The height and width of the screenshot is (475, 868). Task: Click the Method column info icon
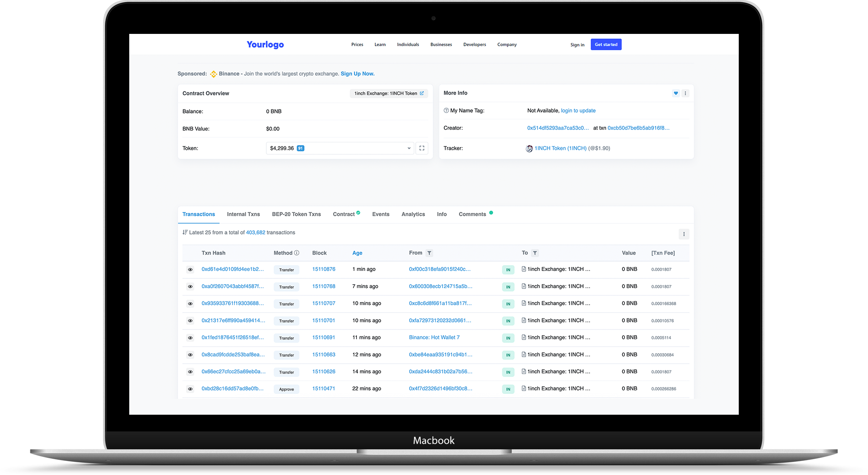click(297, 253)
